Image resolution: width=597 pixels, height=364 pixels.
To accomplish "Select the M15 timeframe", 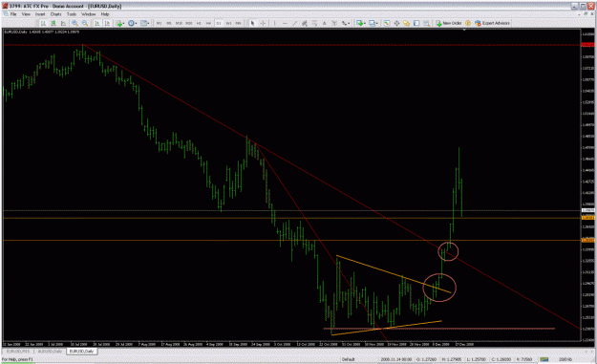I will (x=179, y=23).
